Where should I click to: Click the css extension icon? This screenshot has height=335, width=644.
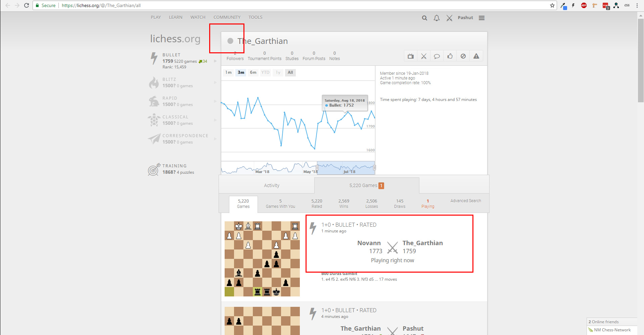627,5
